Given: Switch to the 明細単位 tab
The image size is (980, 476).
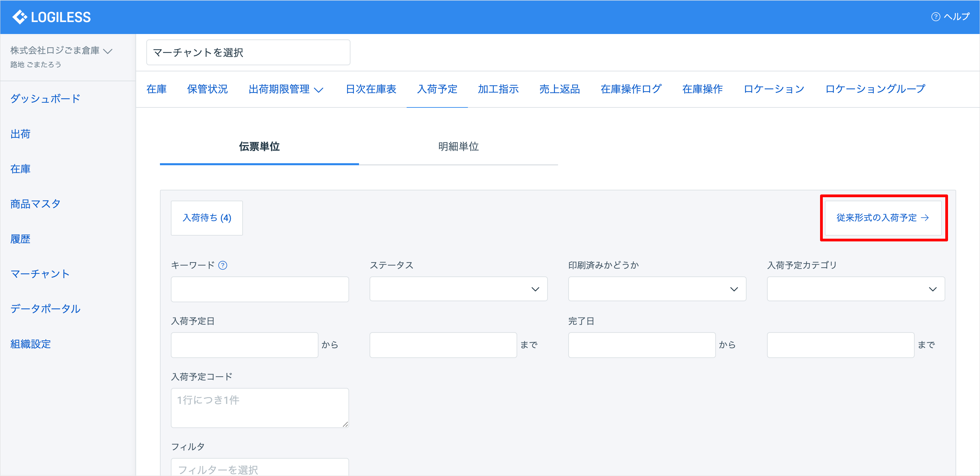Looking at the screenshot, I should click(x=458, y=147).
